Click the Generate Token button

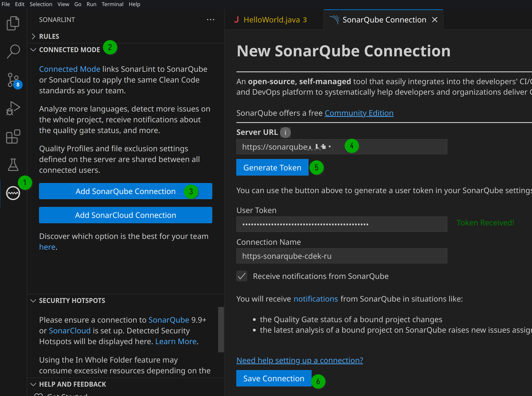coord(272,168)
